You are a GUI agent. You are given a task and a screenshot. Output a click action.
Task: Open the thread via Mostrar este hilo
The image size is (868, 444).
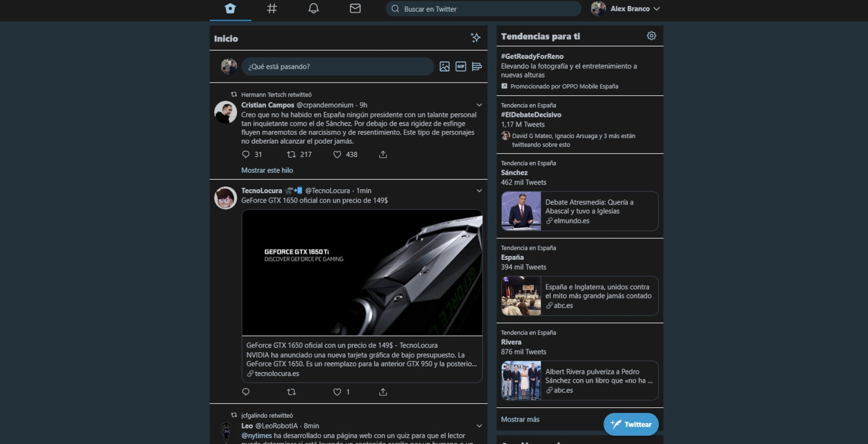click(267, 170)
